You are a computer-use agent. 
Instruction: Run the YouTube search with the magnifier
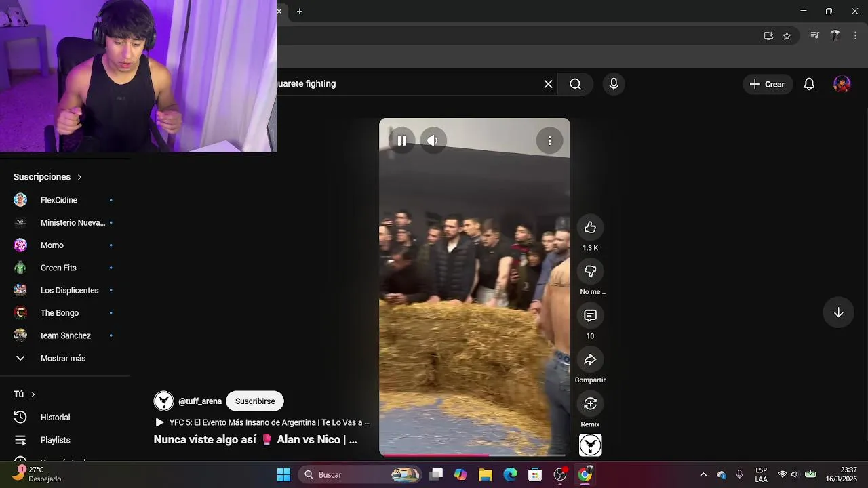click(575, 84)
